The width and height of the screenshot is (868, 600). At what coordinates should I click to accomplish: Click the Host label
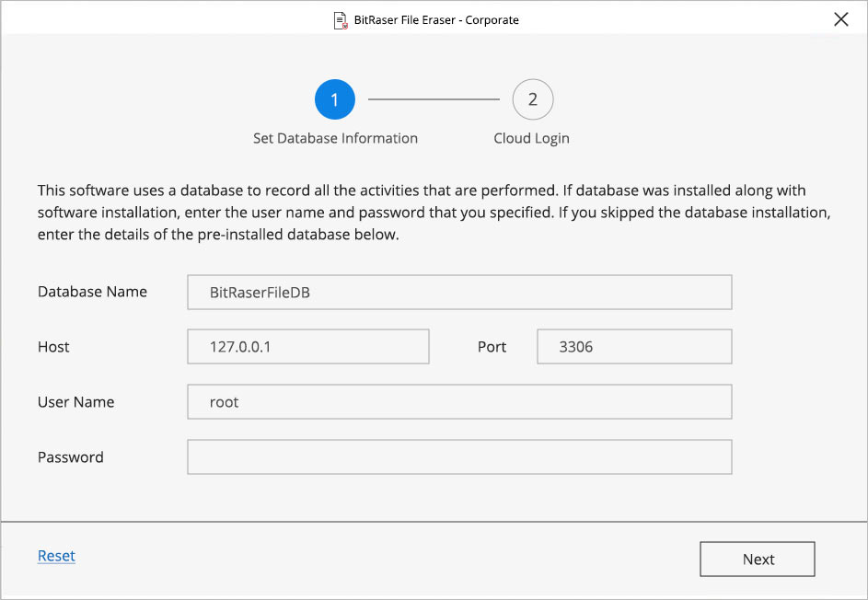tap(53, 347)
